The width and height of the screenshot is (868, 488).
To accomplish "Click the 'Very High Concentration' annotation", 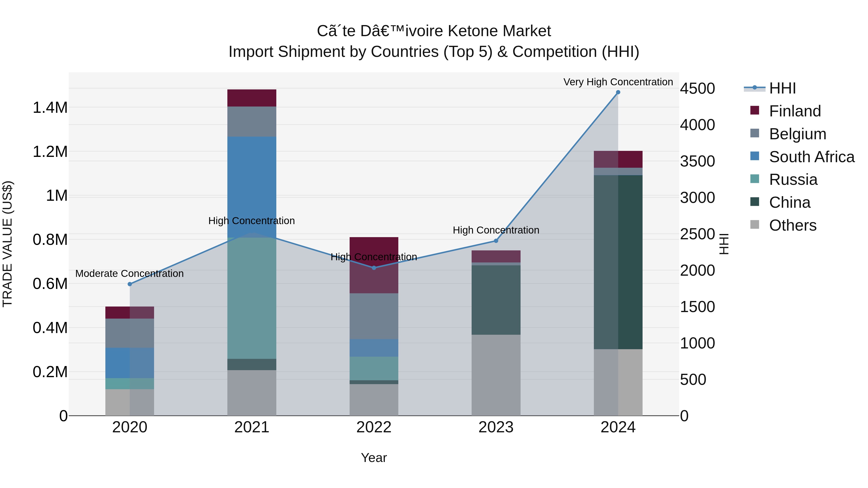I will 618,82.
